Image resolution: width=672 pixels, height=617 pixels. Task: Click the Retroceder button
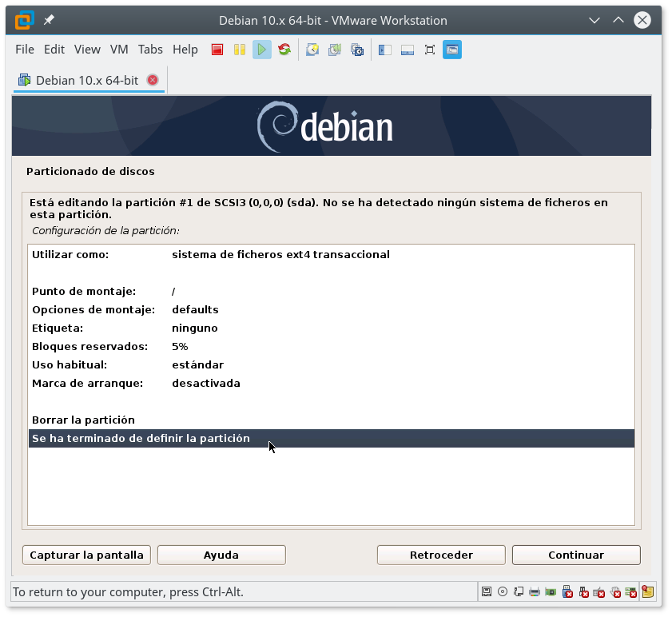click(441, 555)
